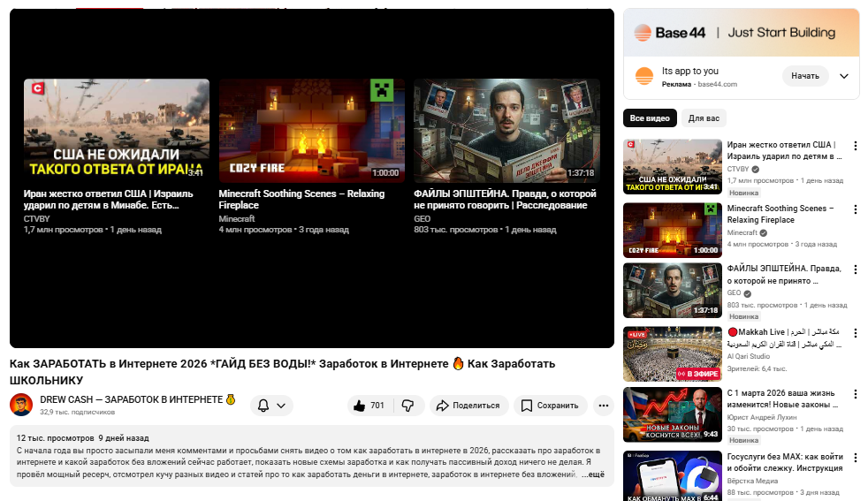Open end-screen title Minecraft Soothing Scenes
The image size is (868, 501).
(x=301, y=200)
